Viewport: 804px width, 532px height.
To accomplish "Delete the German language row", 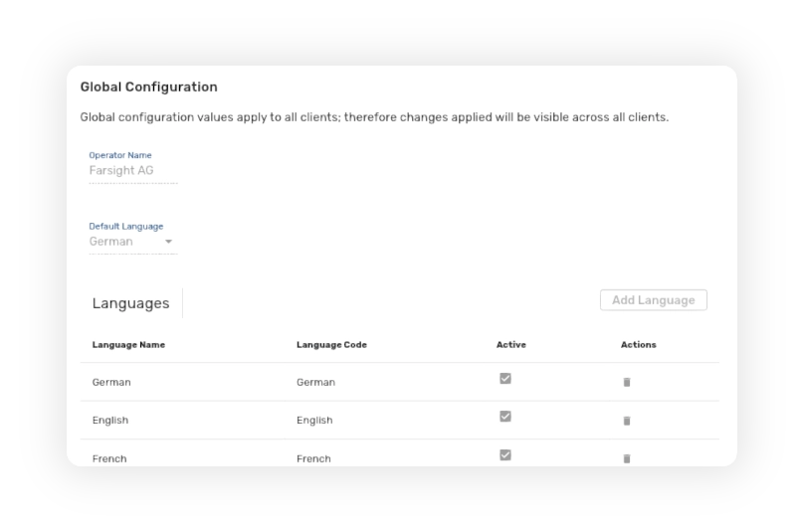I will (627, 382).
